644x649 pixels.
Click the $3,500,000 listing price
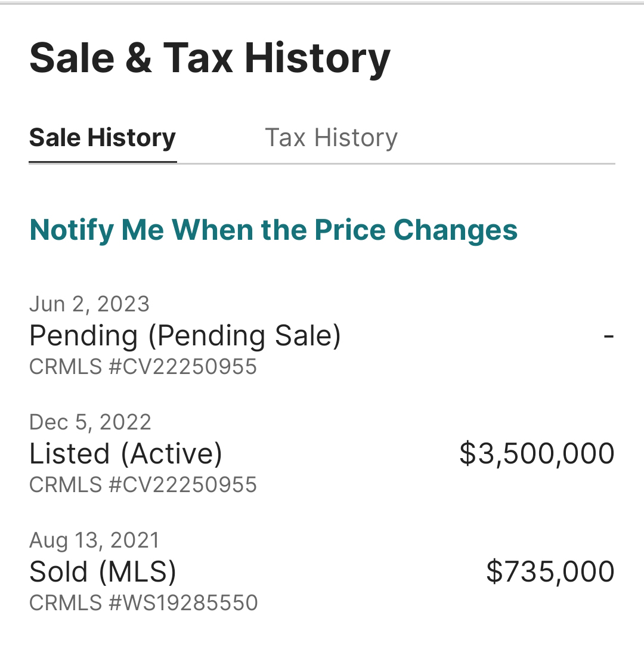(x=537, y=453)
